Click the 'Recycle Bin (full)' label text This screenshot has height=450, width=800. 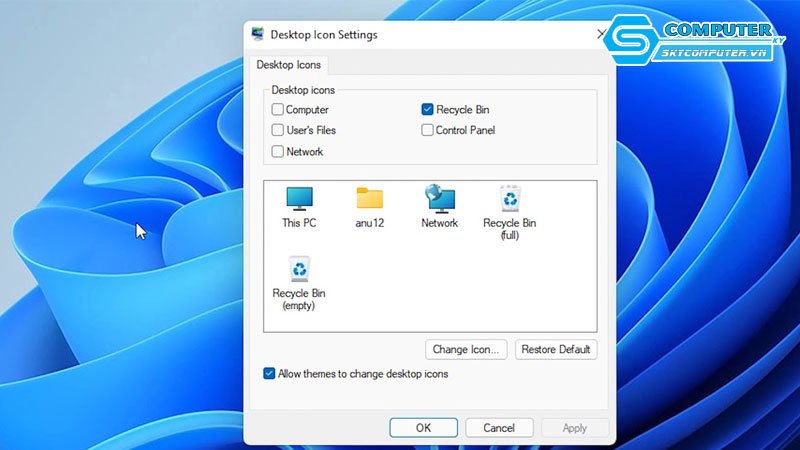click(x=510, y=229)
